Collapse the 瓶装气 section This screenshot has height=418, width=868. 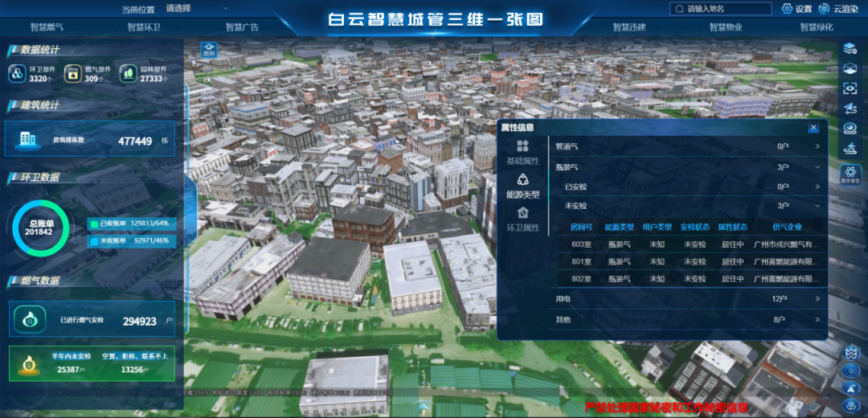[817, 167]
